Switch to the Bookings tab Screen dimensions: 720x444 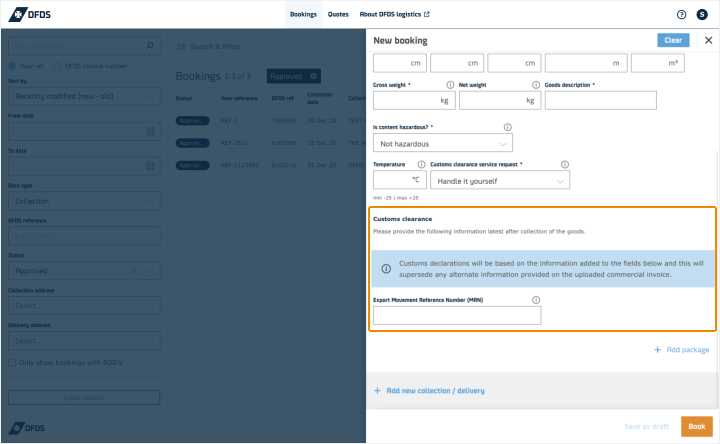pyautogui.click(x=303, y=15)
